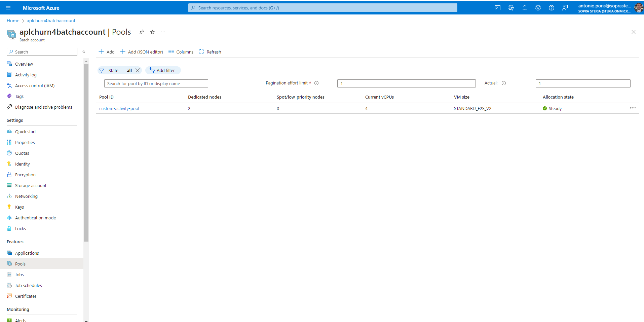Screen dimensions: 644x322
Task: Open the notifications bell
Action: point(524,7)
